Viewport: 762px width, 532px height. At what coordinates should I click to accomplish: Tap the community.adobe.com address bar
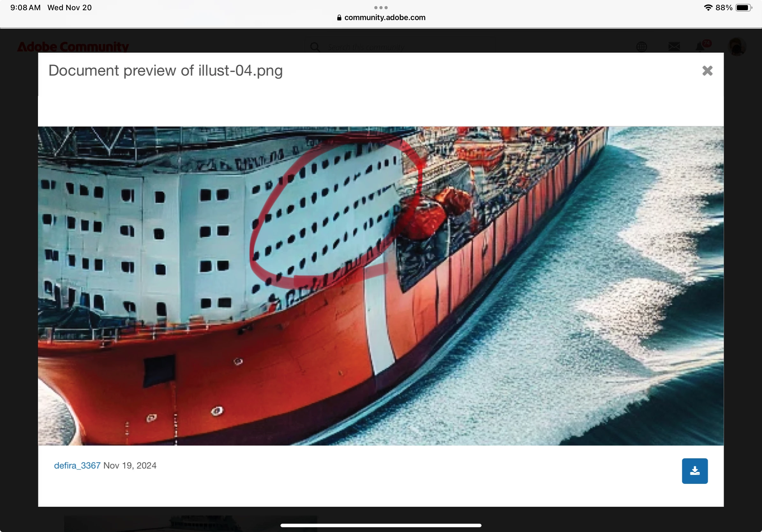click(x=384, y=18)
